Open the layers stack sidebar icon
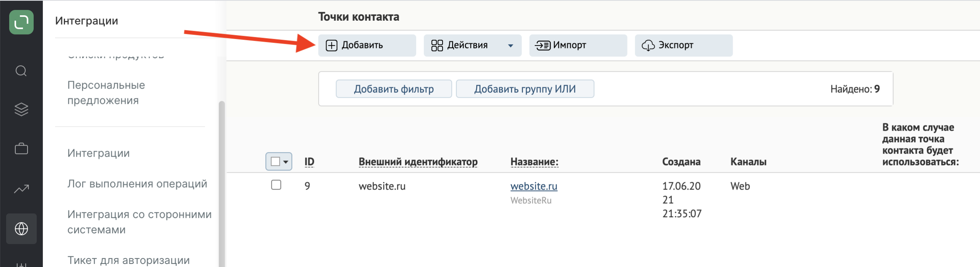 [x=21, y=110]
